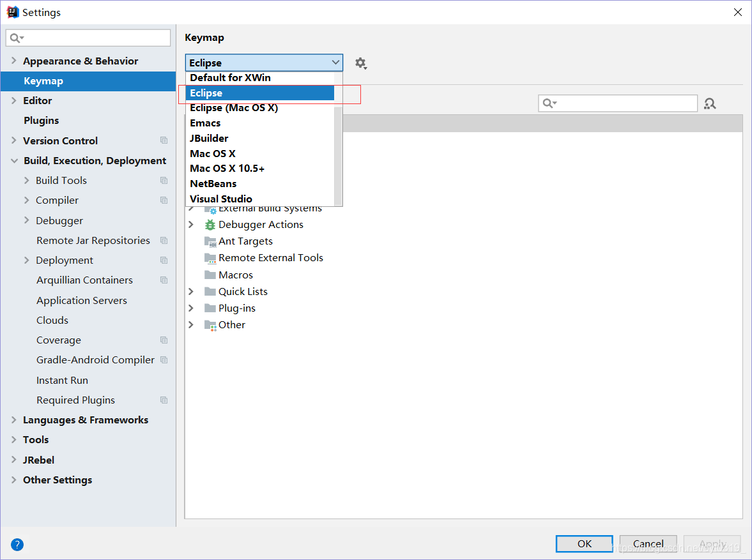This screenshot has width=752, height=560.
Task: Choose Mac OS X 10.5+ keymap
Action: pyautogui.click(x=259, y=169)
